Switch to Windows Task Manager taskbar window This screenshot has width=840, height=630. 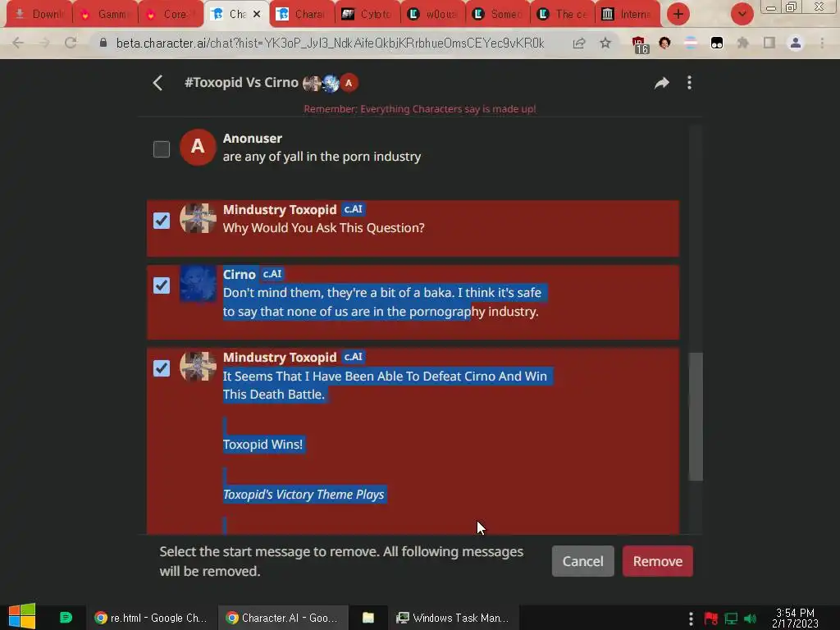coord(453,618)
